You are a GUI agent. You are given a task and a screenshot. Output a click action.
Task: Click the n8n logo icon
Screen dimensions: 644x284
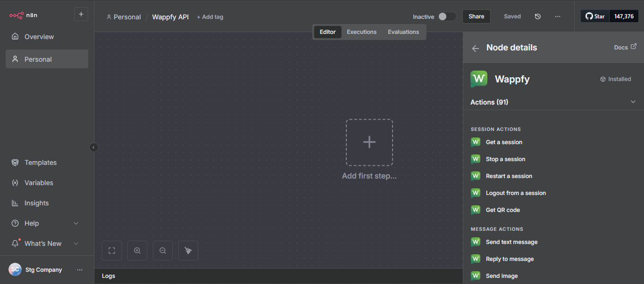[x=17, y=15]
